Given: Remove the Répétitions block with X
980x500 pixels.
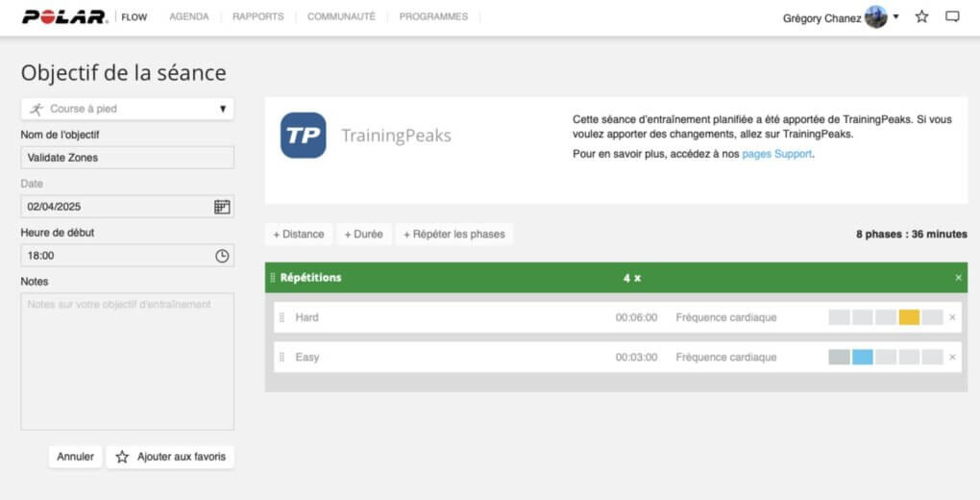Looking at the screenshot, I should point(958,277).
